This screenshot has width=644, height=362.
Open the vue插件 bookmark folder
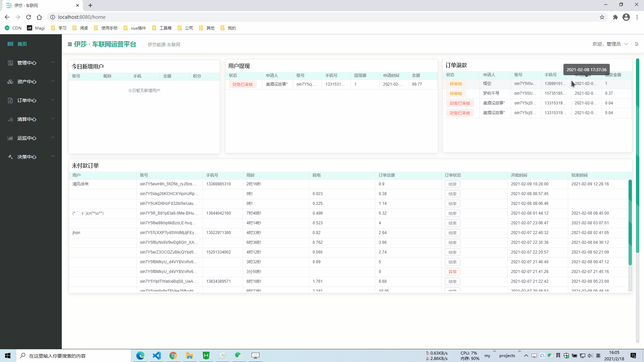[135, 28]
